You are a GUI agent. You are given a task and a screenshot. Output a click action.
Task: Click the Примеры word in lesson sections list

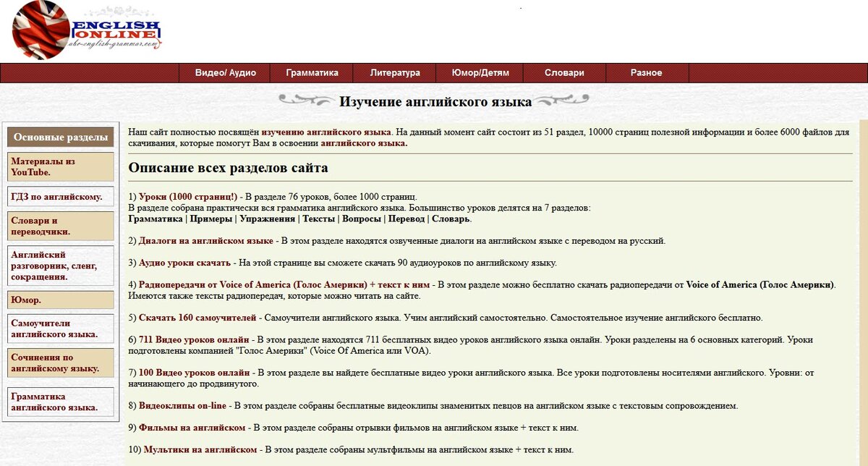point(211,219)
